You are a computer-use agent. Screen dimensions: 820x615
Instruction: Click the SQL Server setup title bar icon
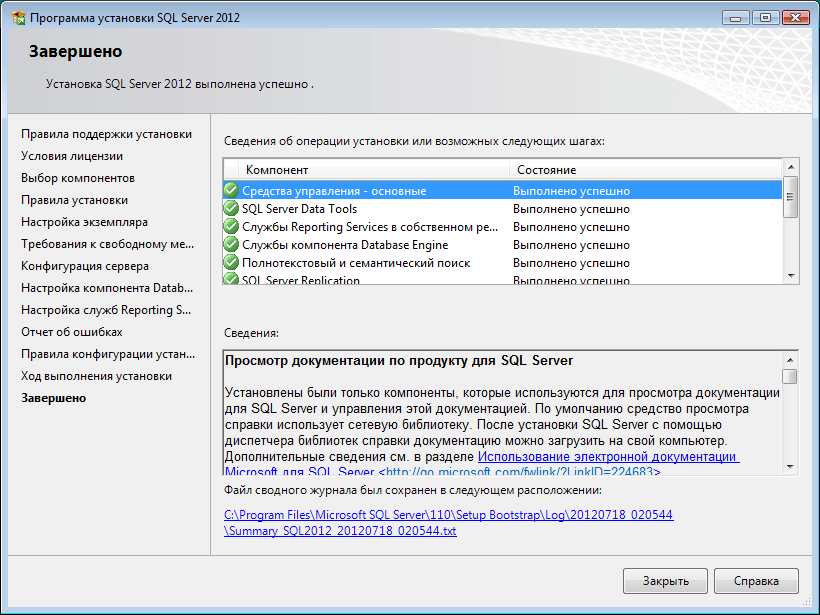point(17,17)
